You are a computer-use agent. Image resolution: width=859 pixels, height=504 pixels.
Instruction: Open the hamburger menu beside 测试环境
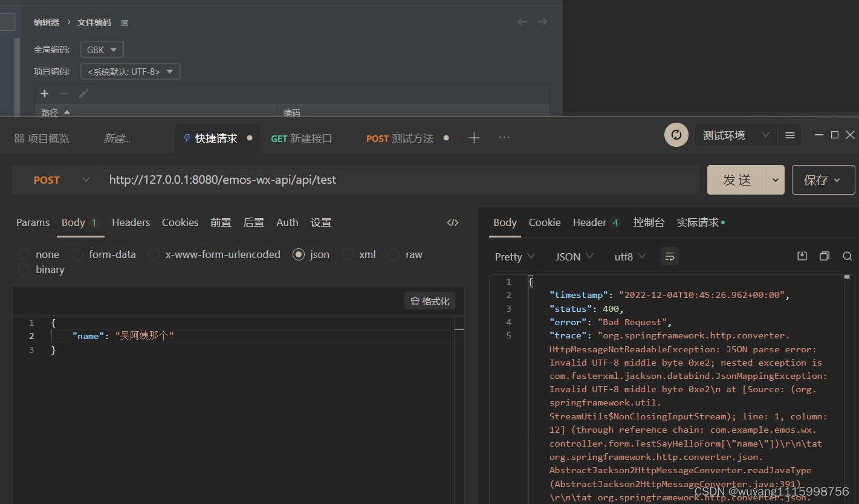click(x=789, y=135)
